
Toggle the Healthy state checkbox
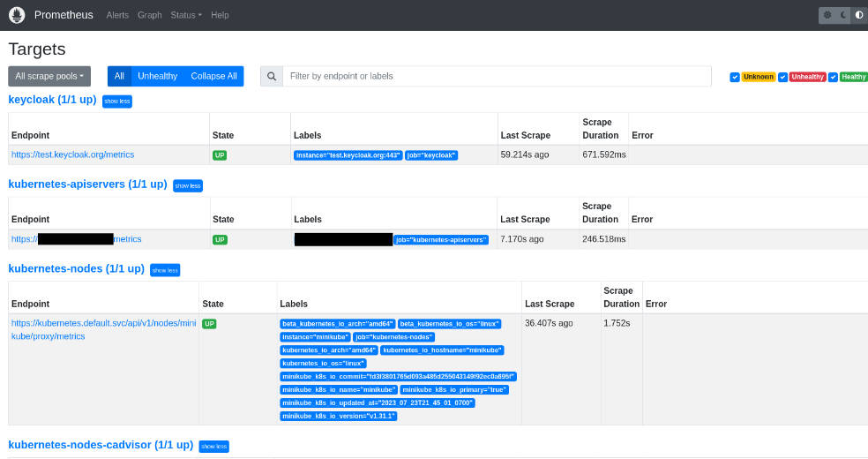[x=833, y=77]
